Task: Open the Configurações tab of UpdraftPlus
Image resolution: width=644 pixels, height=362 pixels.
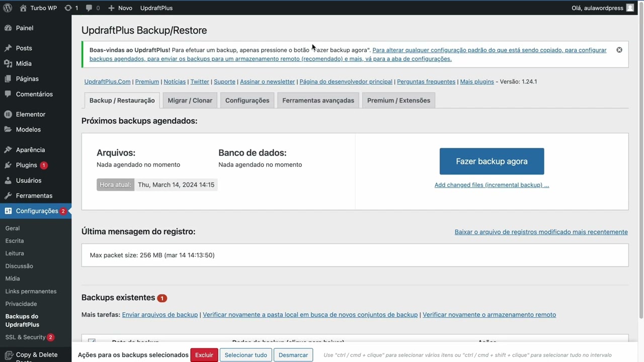Action: pyautogui.click(x=247, y=101)
